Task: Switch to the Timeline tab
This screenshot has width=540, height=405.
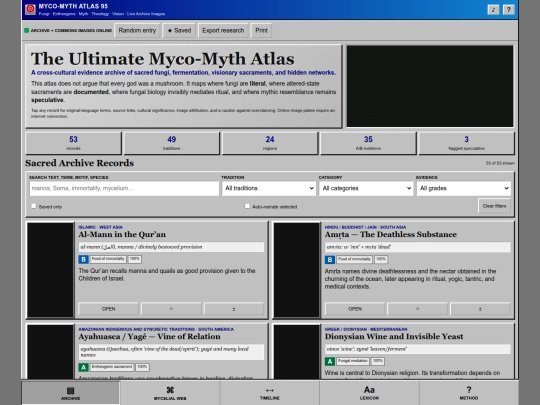Action: click(270, 393)
